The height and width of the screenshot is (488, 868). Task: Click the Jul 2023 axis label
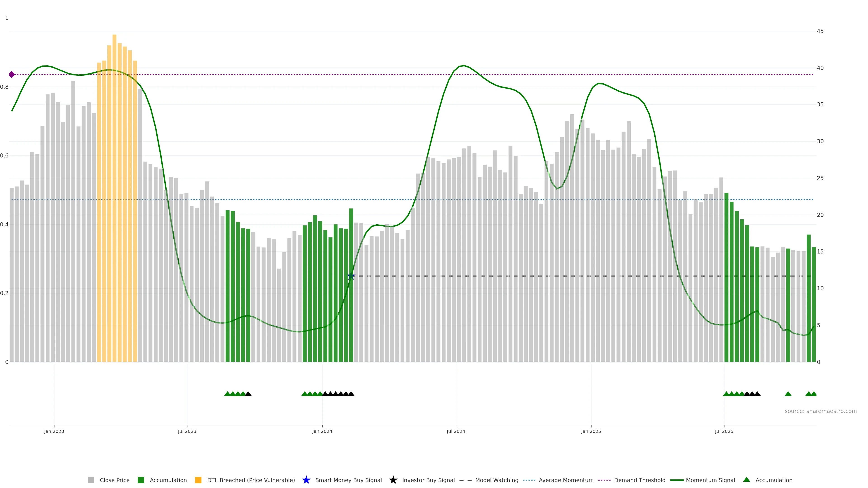pos(187,431)
